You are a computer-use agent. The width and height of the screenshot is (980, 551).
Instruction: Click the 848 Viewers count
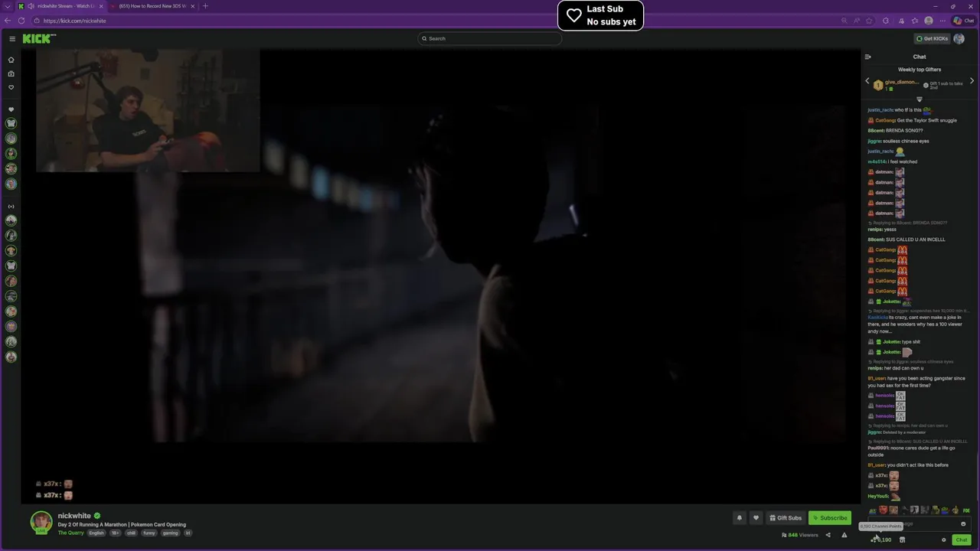pos(799,535)
